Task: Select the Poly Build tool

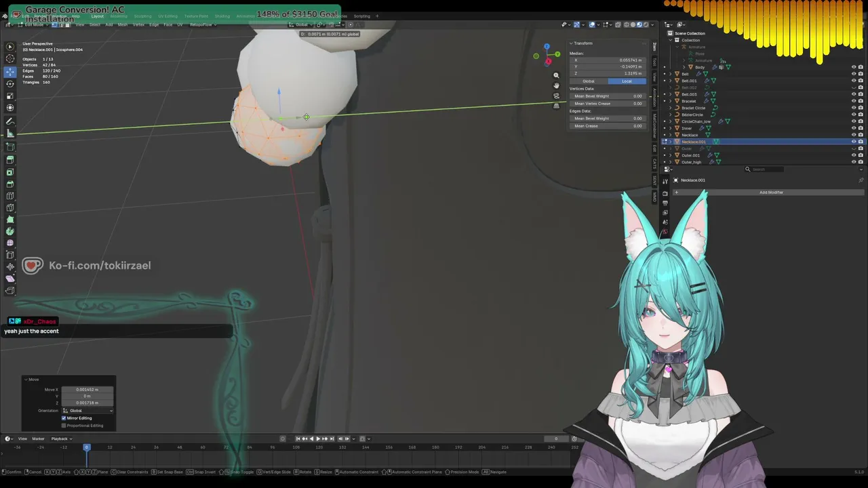Action: (x=10, y=220)
